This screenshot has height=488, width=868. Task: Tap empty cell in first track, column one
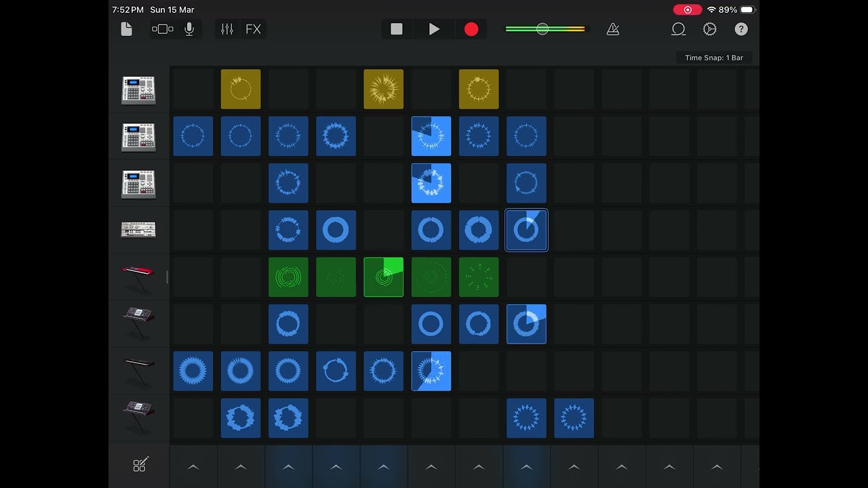coord(193,89)
